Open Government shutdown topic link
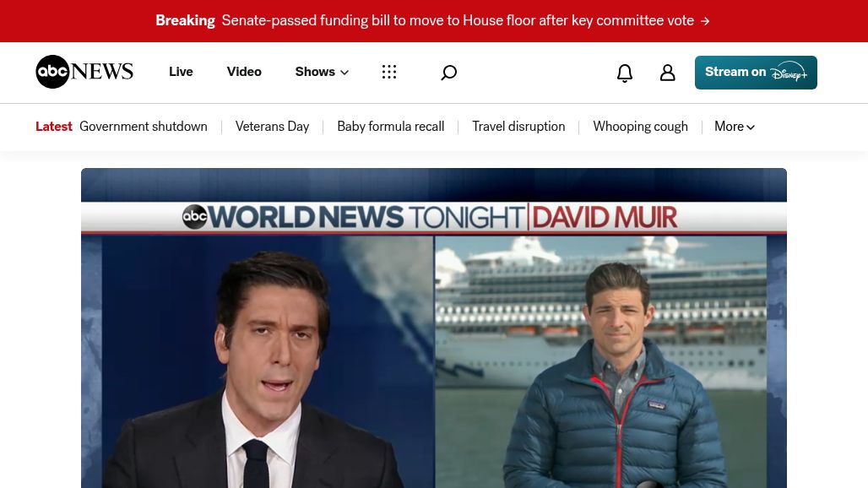Screen dimensions: 868x488 [x=144, y=127]
